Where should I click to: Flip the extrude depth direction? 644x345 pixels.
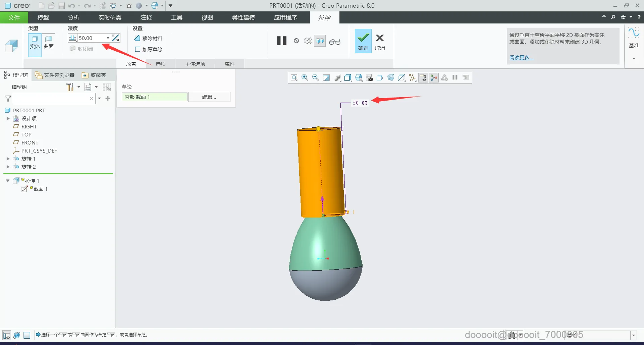pyautogui.click(x=116, y=38)
